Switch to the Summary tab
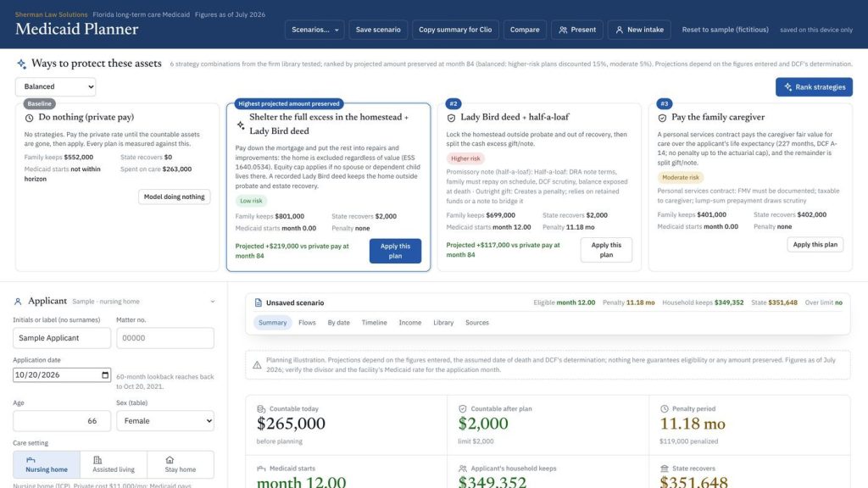Viewport: 868px width, 488px height. tap(272, 323)
